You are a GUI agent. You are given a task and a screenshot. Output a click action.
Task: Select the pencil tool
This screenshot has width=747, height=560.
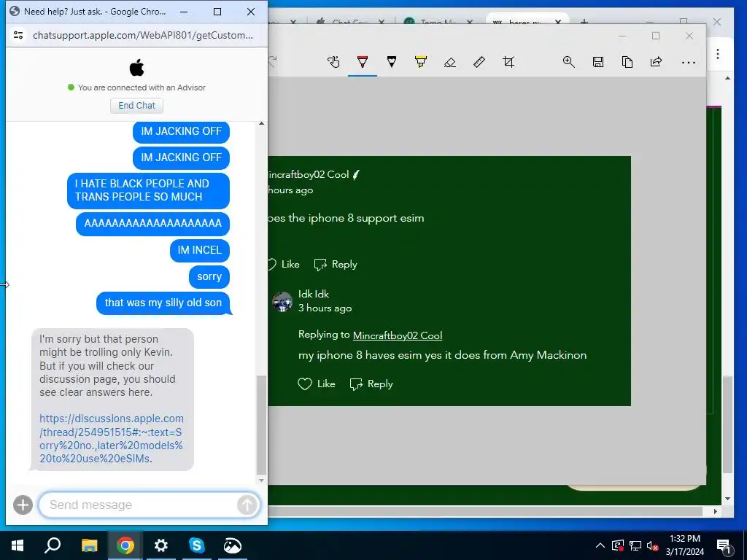pos(392,62)
